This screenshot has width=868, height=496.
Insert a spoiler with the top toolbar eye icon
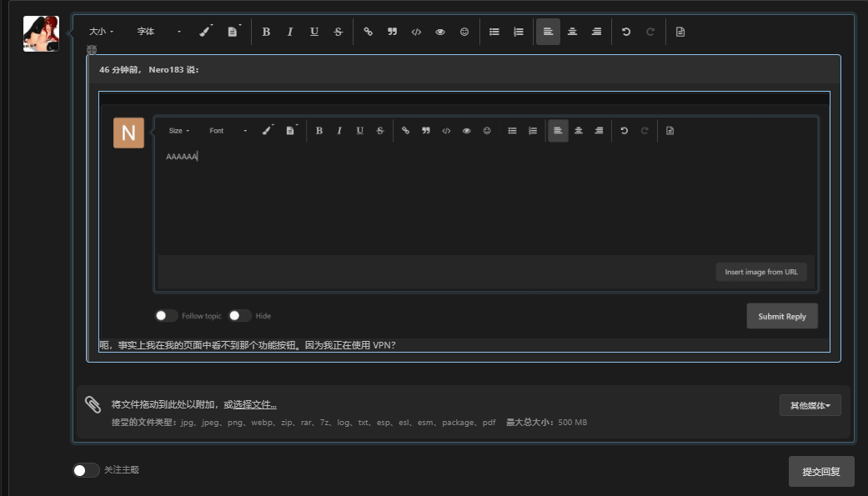coord(440,32)
